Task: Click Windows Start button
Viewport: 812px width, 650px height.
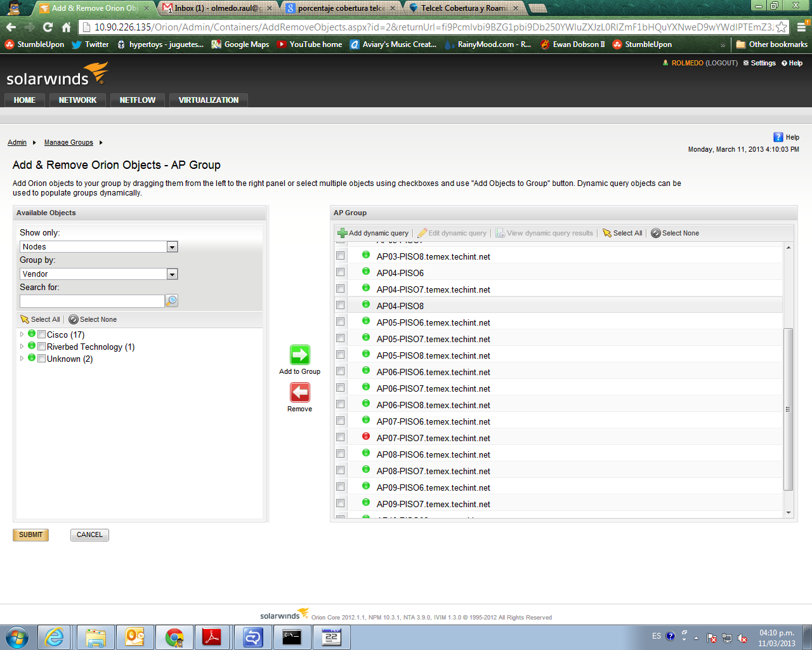Action: click(17, 637)
